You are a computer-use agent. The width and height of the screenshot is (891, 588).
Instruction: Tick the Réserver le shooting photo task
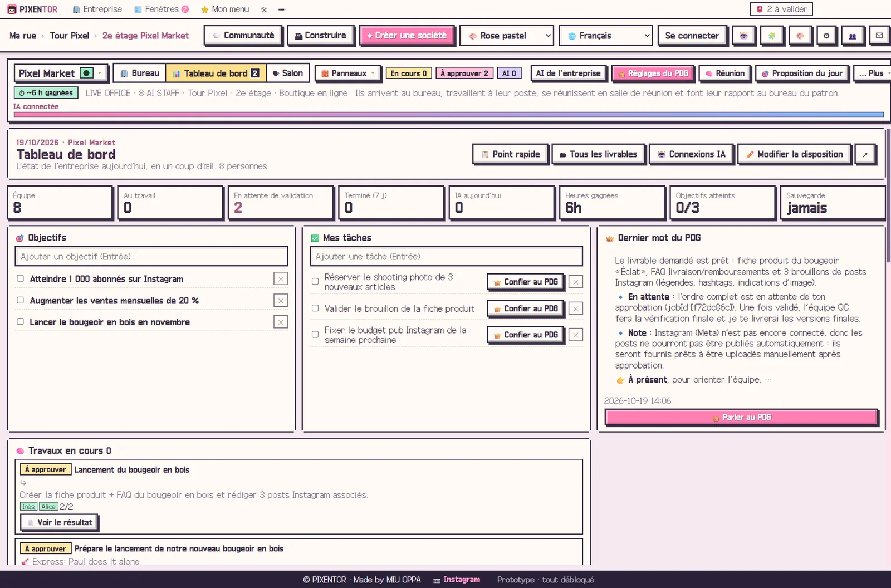click(x=315, y=282)
